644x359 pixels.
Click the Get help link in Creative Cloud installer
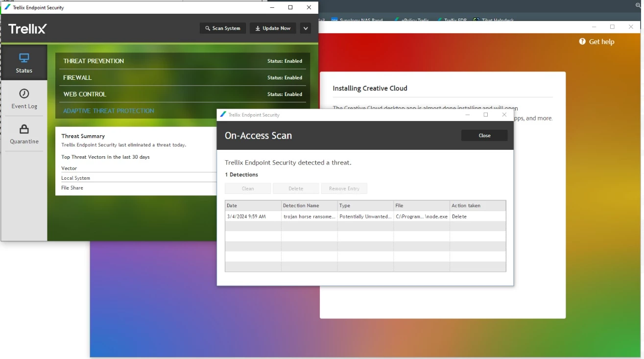(601, 42)
